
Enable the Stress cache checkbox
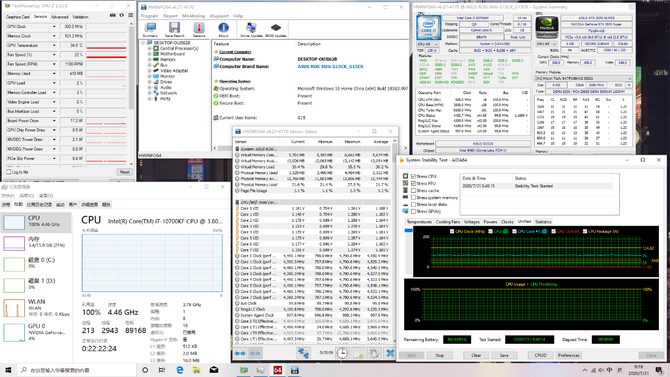413,191
